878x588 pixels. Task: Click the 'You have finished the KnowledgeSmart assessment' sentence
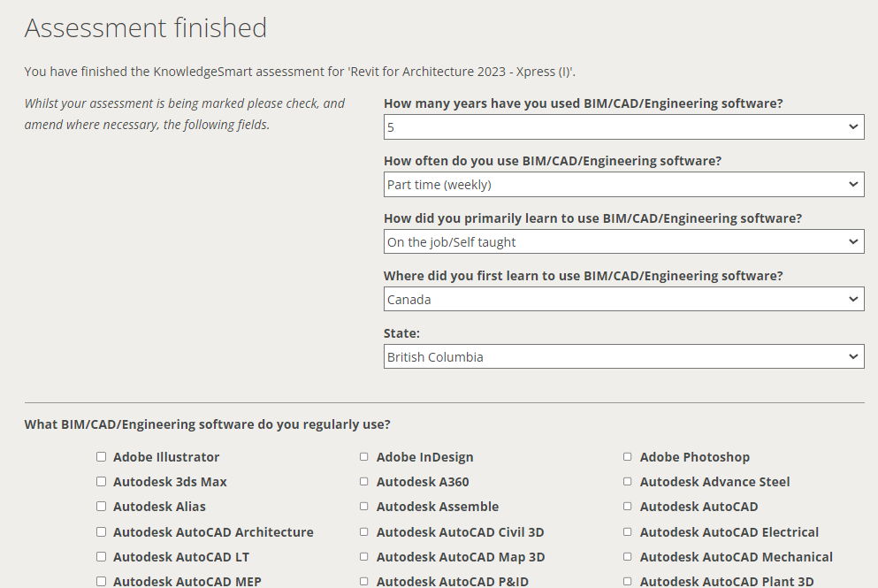tap(300, 72)
